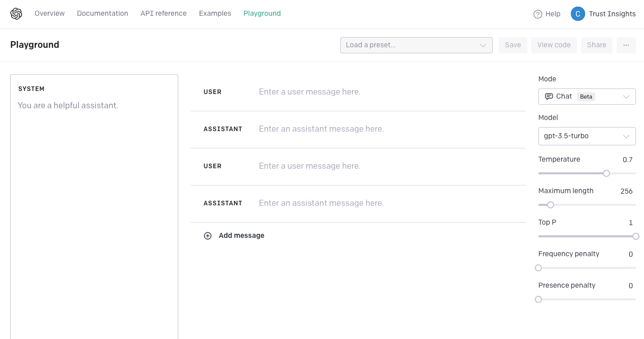Toggle the second USER role label
The width and height of the screenshot is (644, 339).
213,166
